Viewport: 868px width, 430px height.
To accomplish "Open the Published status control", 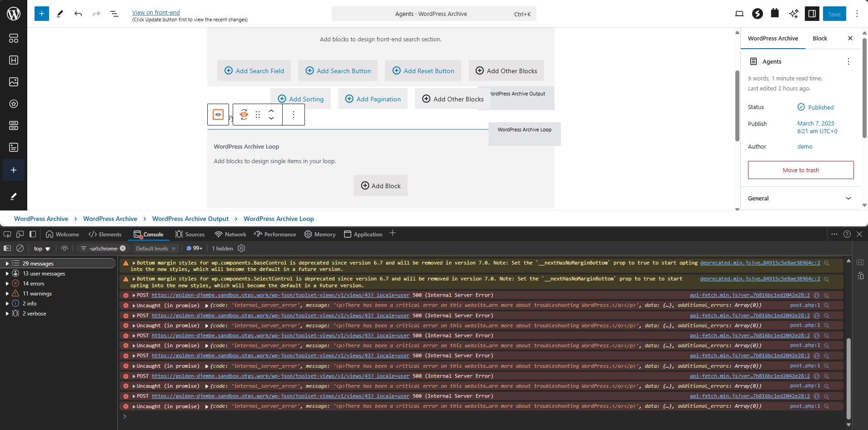I will [816, 107].
